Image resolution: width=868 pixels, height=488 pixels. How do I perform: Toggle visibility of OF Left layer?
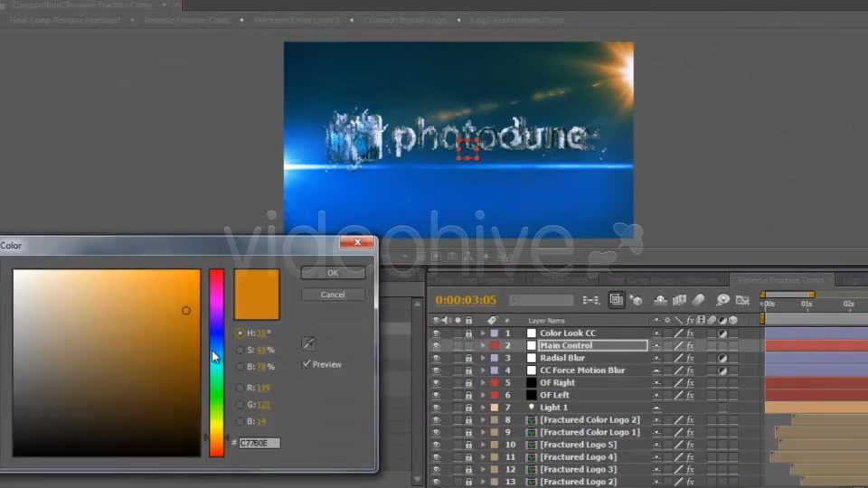[x=436, y=395]
